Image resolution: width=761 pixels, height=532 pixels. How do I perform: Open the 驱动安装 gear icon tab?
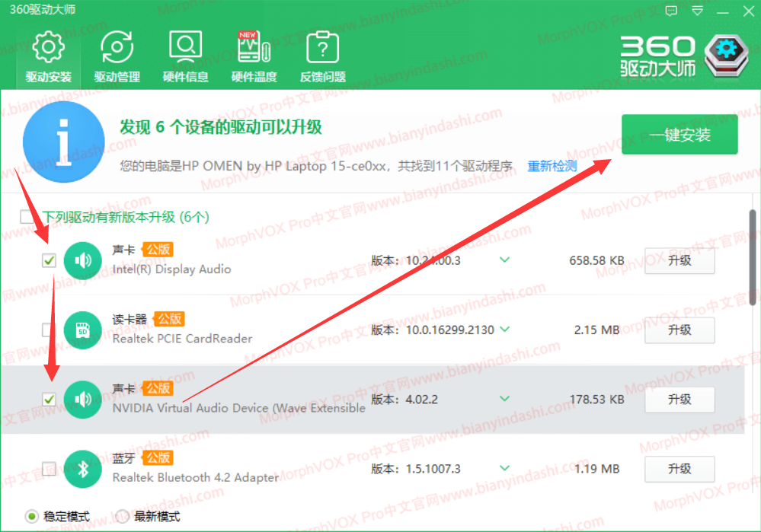pos(48,57)
